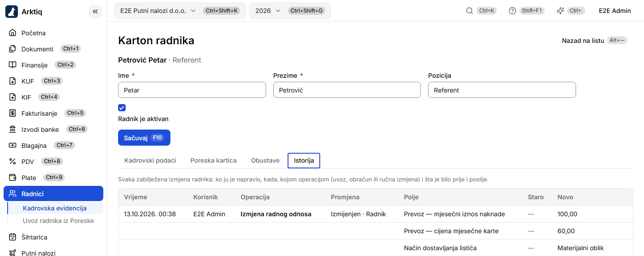Select the Istorija tab
Image resolution: width=644 pixels, height=256 pixels.
pyautogui.click(x=304, y=160)
